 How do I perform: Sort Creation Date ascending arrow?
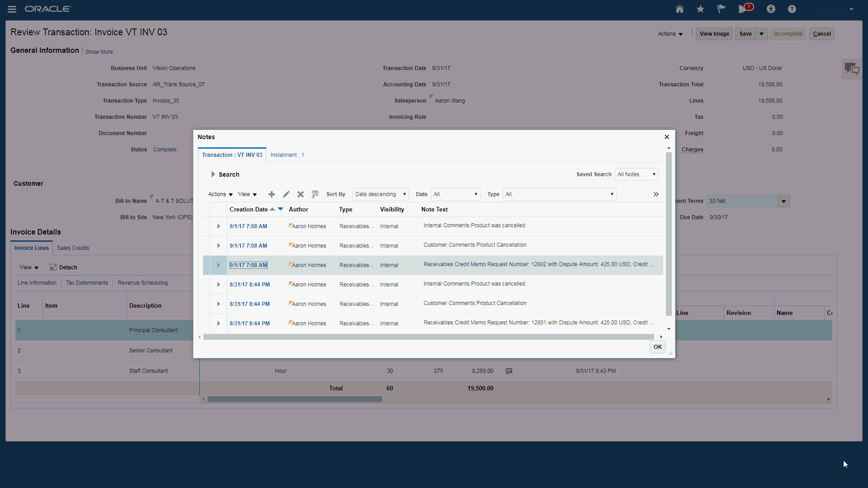(273, 209)
